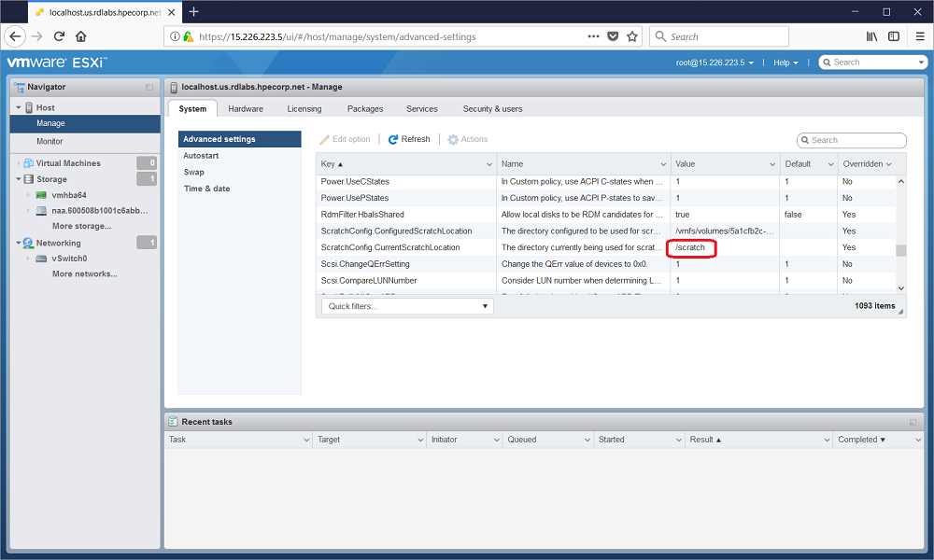This screenshot has height=560, width=934.
Task: Click the Firefox reload page icon
Action: click(59, 36)
